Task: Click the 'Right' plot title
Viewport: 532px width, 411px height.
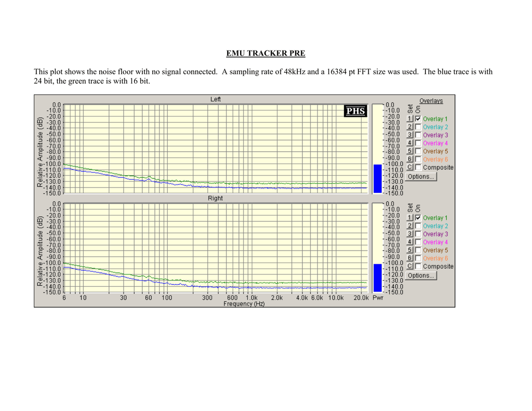Action: pos(216,198)
